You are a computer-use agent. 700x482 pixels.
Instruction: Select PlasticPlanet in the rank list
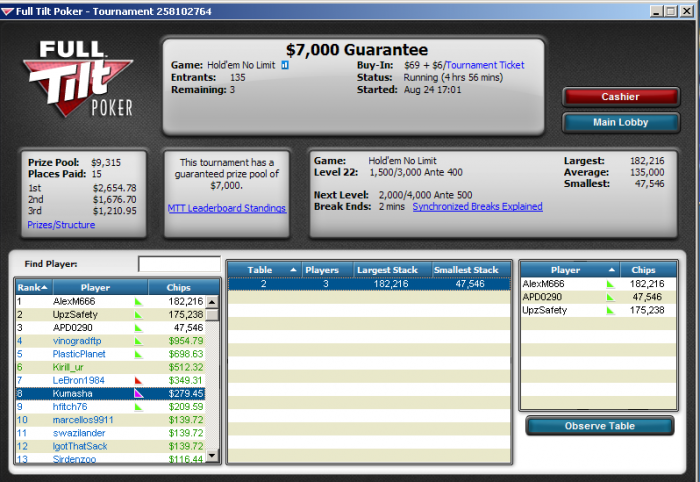[111, 354]
